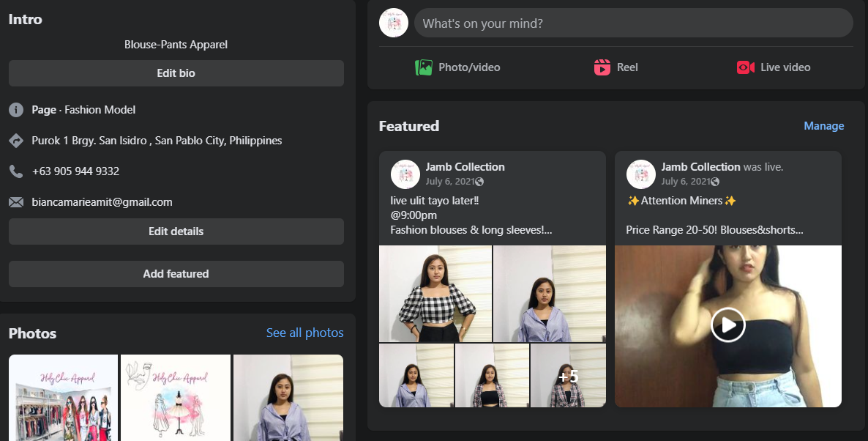Open the Manage link in Featured
This screenshot has height=441, width=868.
click(823, 126)
